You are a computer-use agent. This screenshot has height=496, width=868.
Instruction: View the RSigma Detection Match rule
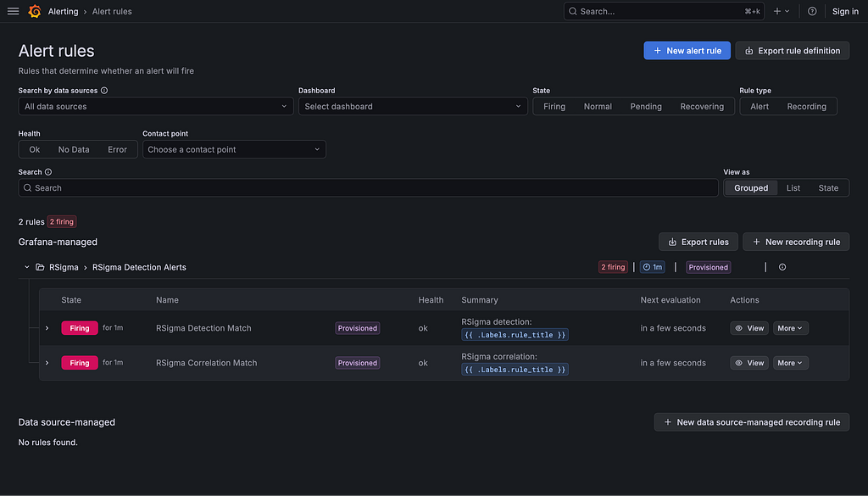(x=749, y=328)
